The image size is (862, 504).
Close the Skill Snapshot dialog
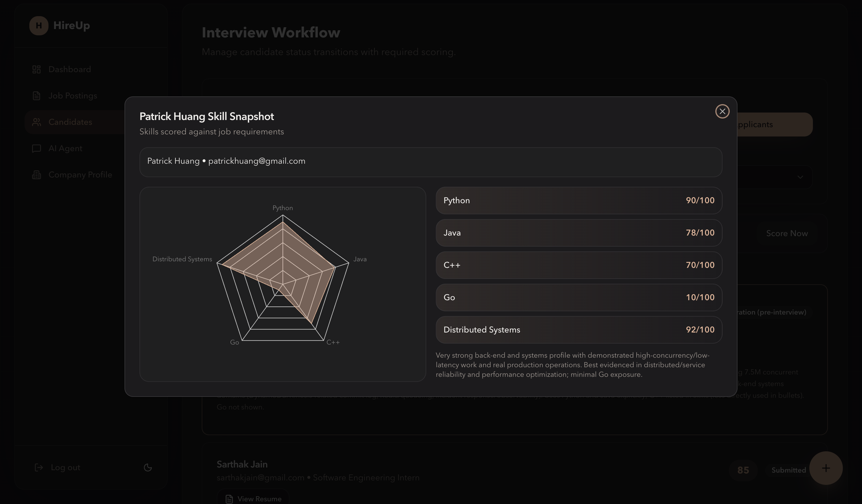722,111
